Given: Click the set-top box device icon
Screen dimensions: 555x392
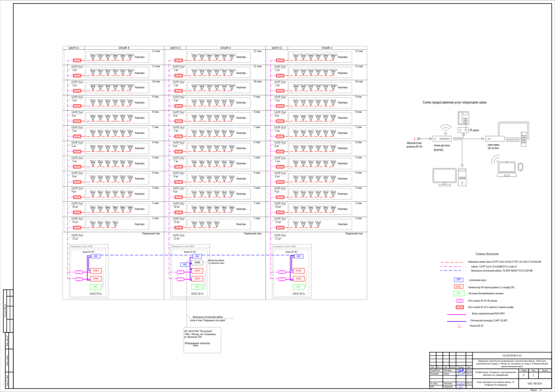Looking at the screenshot, I should click(x=495, y=138).
